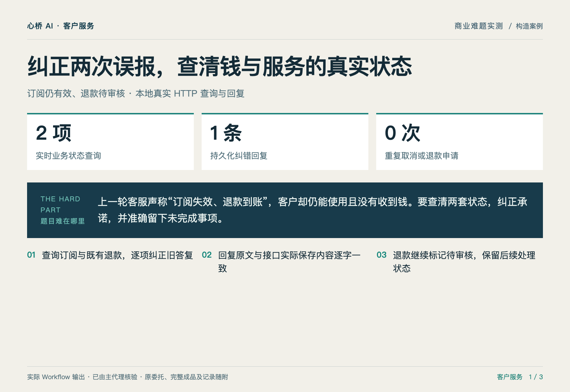Click the 0 次 statistic value
The image size is (570, 392).
click(403, 133)
